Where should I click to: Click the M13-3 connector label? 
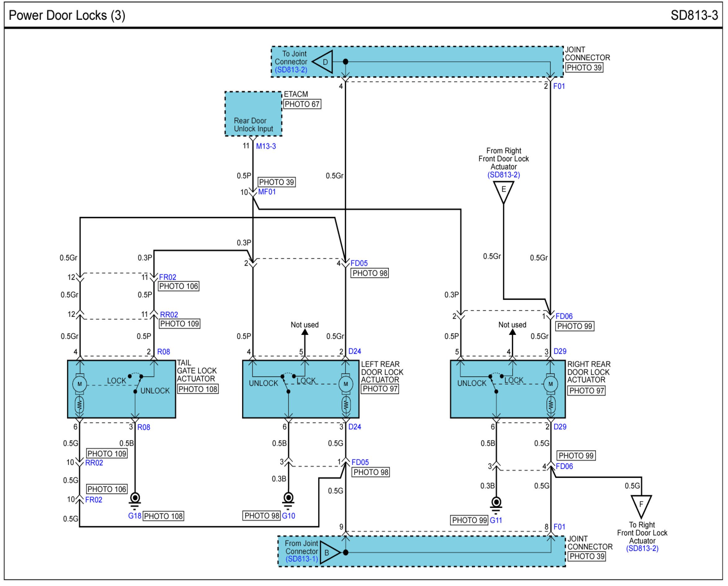[266, 146]
